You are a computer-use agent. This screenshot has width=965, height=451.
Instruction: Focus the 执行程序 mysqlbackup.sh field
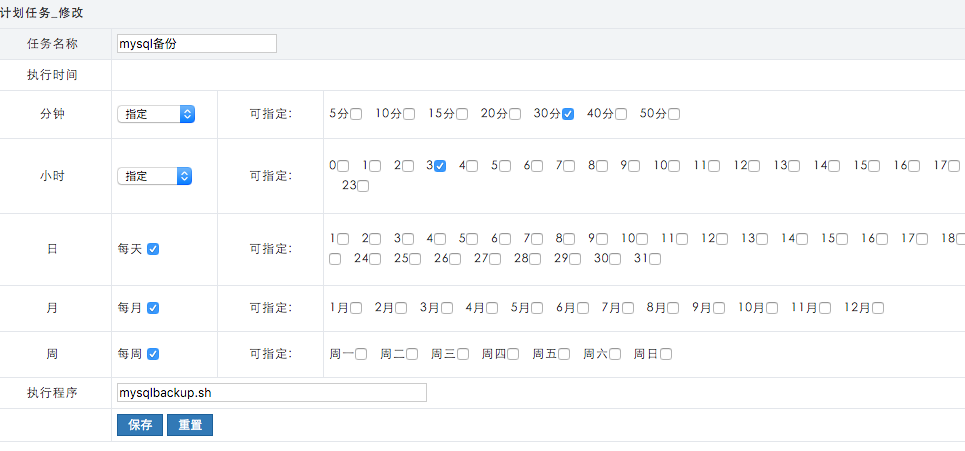point(271,393)
